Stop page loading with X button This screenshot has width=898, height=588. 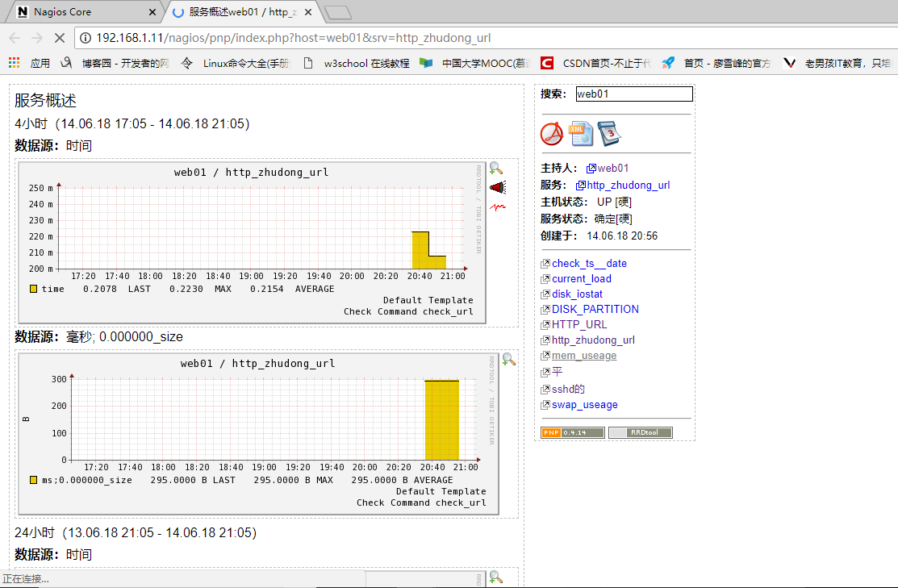click(60, 38)
